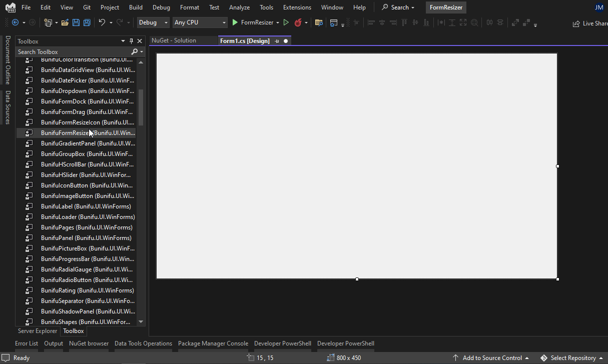This screenshot has width=608, height=364.
Task: Open the Document Outline side tab
Action: [8, 60]
